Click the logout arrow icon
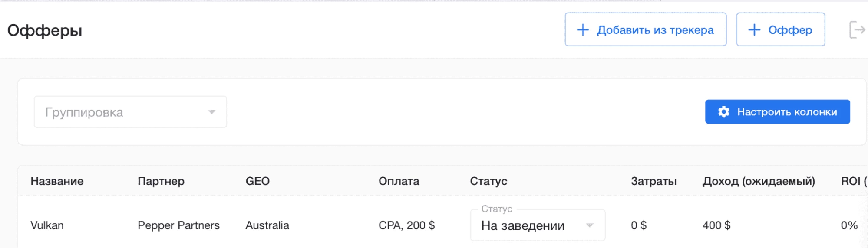Screen dimensions: 868x248 click(857, 29)
